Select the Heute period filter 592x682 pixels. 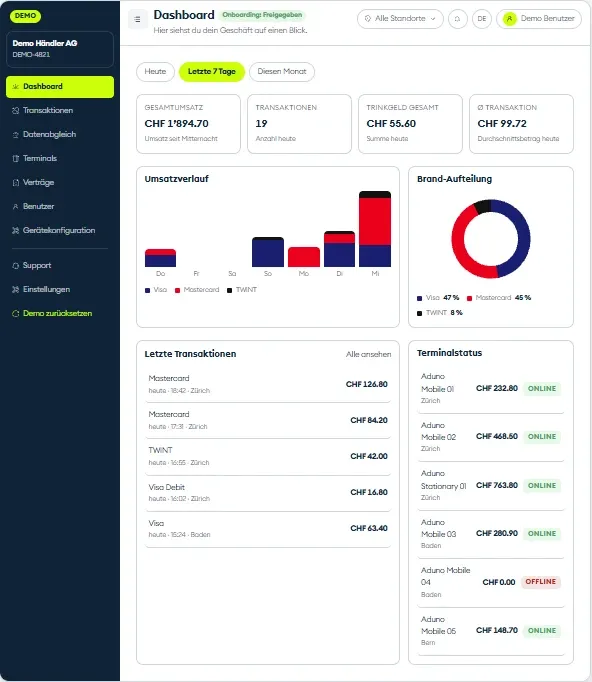(155, 72)
